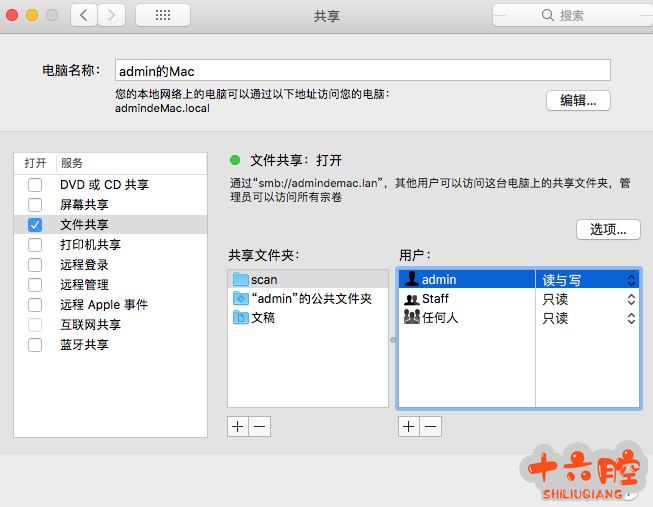653x507 pixels.
Task: Change 任何人 permission dropdown
Action: point(588,318)
